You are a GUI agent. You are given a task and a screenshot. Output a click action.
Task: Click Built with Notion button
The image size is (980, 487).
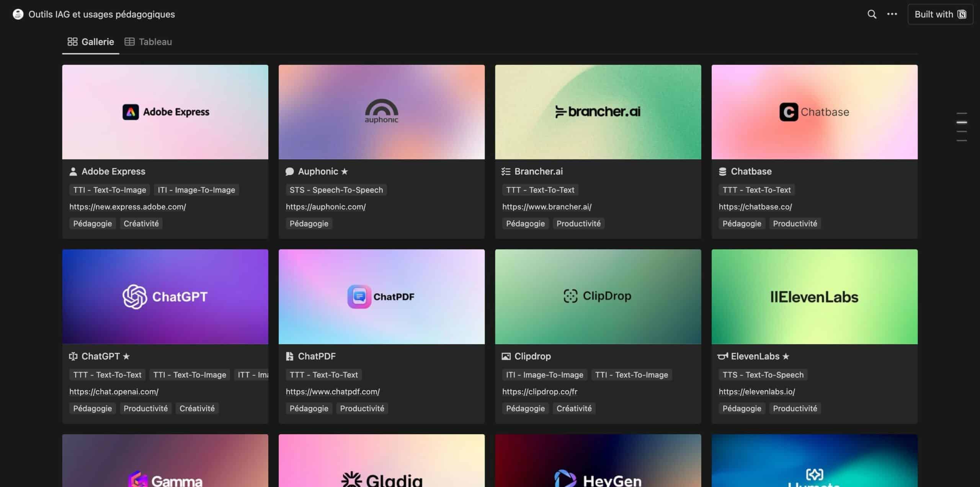click(941, 14)
